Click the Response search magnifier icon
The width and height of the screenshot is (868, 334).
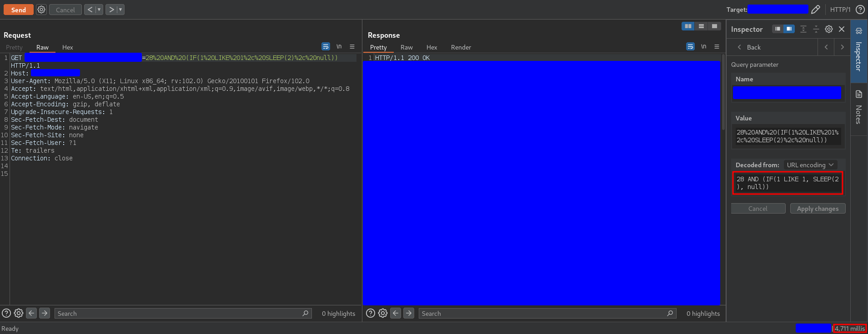pos(670,313)
